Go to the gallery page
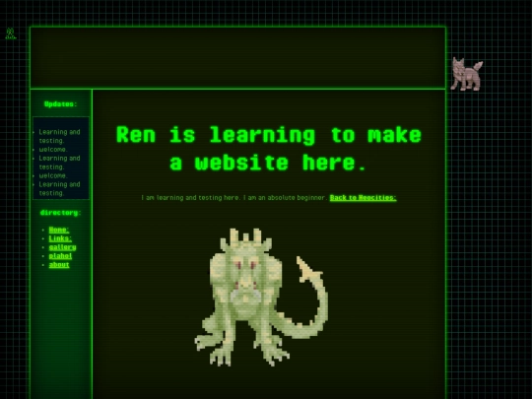 [x=62, y=247]
